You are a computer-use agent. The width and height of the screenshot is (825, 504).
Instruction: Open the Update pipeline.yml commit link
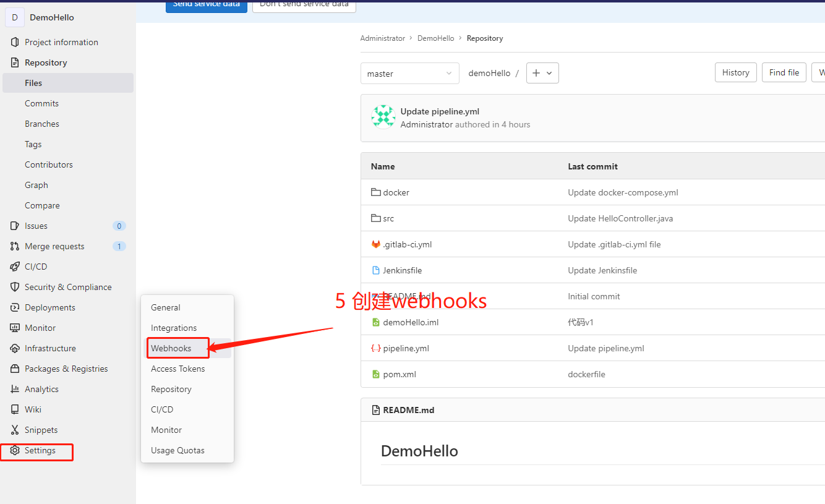440,111
